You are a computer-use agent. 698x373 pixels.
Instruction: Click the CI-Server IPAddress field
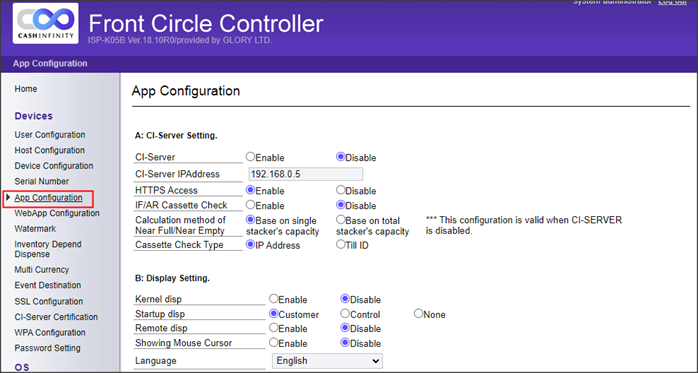pyautogui.click(x=305, y=174)
